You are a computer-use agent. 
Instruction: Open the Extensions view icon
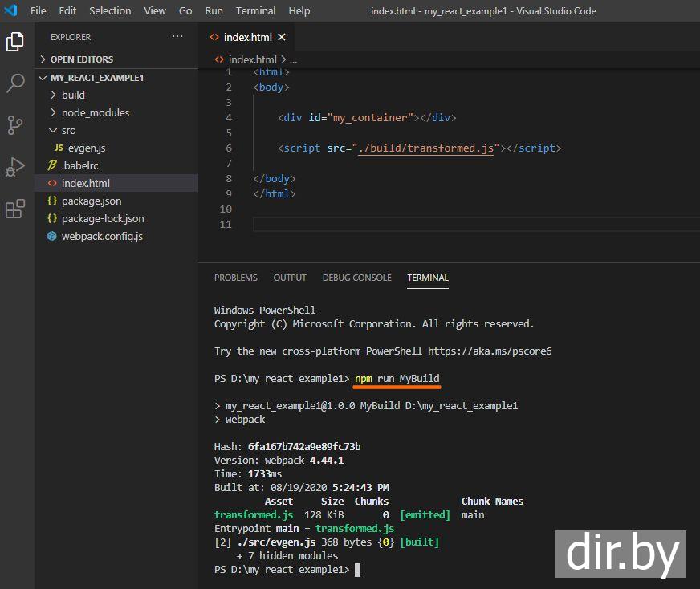pos(15,209)
